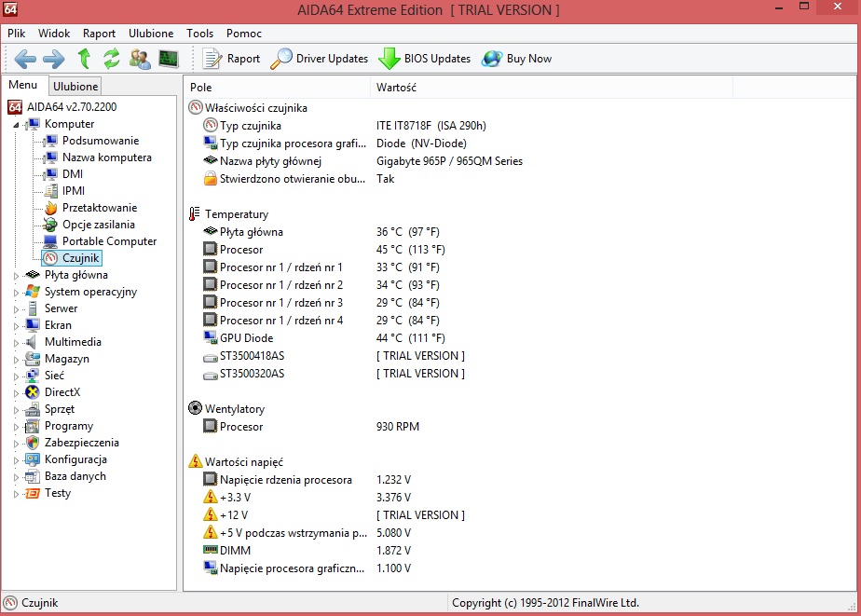Click the Wartość column header
The image size is (861, 616).
coord(551,88)
